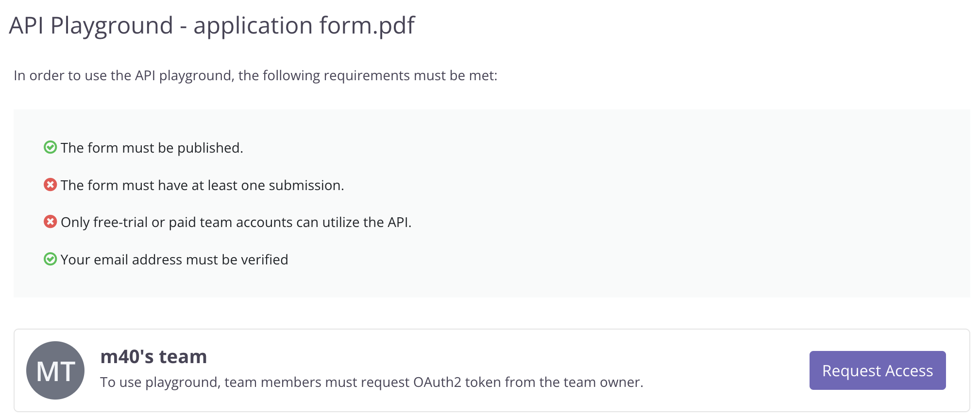
Task: Click the "application form.pdf" filename in the heading
Action: click(304, 25)
